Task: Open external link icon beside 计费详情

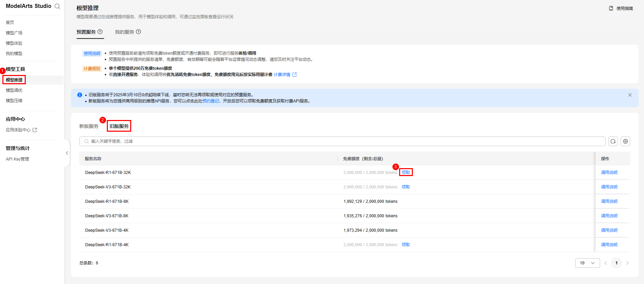Action: (x=294, y=75)
